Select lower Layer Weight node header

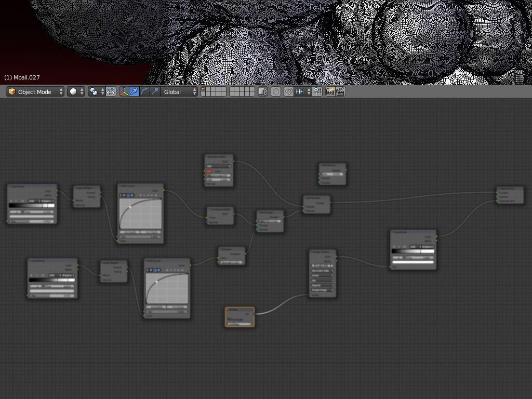114,262
